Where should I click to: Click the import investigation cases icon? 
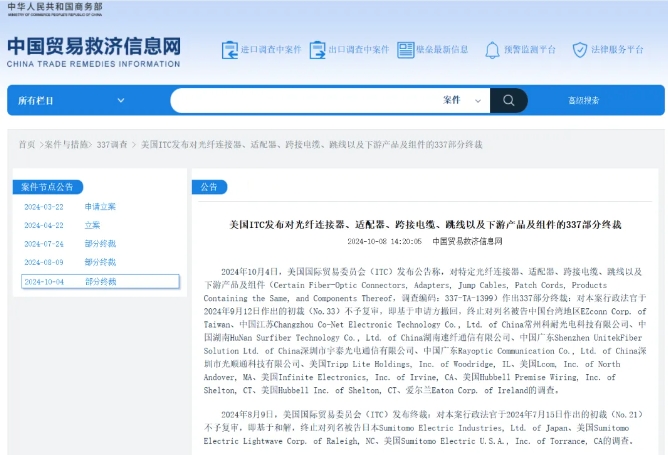click(230, 50)
